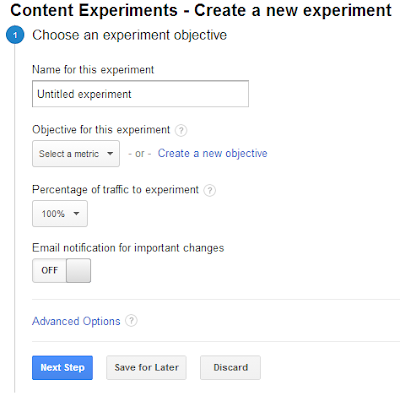Screen dimensions: 400x396
Task: Click the step 1 blue circle icon
Action: [x=15, y=35]
